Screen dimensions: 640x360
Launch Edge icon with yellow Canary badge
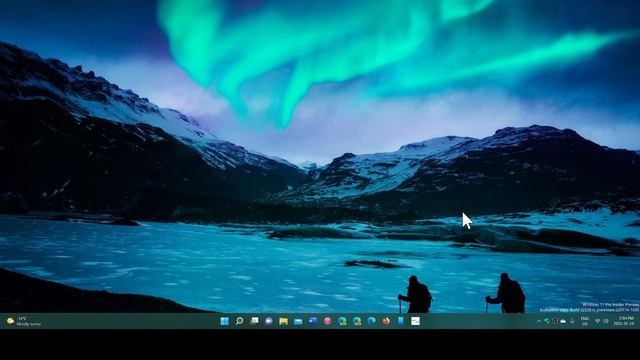pos(357,321)
